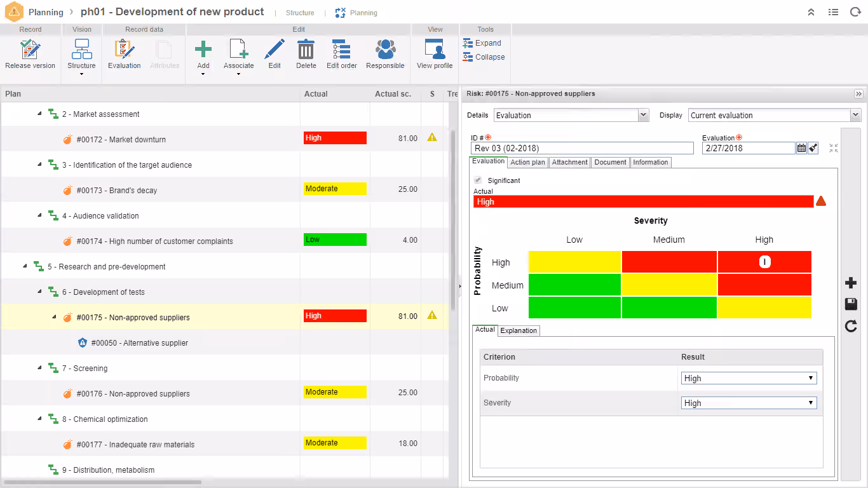
Task: Open the Probability result dropdown
Action: [x=749, y=378]
